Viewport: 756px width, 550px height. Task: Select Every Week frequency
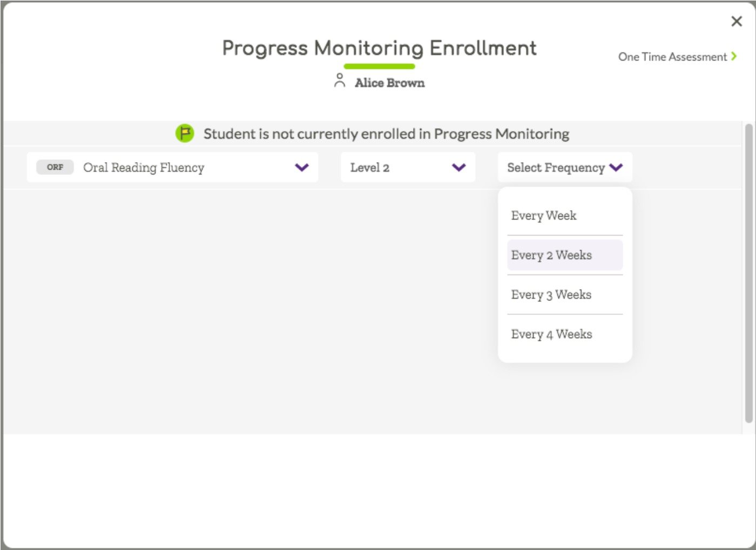coord(543,215)
